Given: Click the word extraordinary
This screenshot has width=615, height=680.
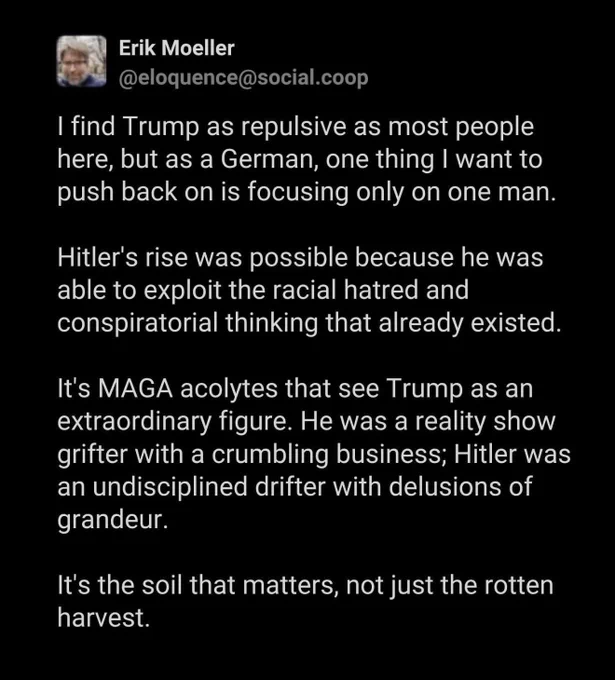Looking at the screenshot, I should coord(134,421).
